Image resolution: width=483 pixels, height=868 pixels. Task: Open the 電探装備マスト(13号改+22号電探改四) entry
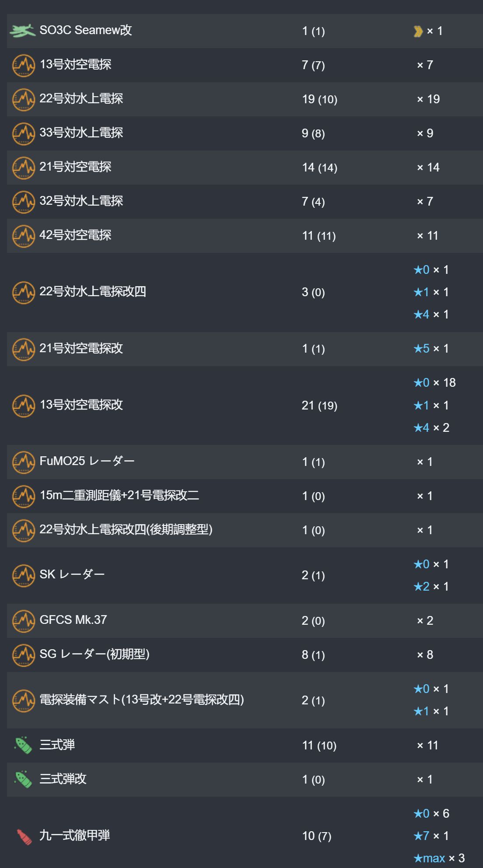tap(142, 700)
